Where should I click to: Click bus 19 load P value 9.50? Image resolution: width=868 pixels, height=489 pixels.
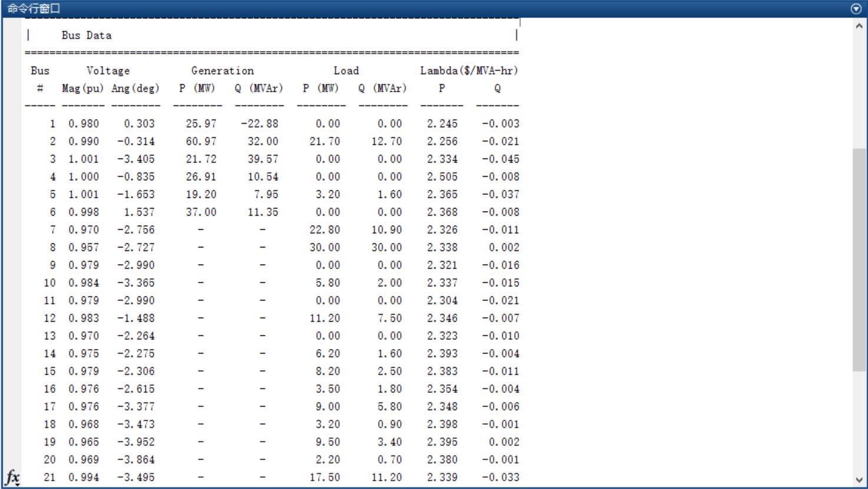click(328, 442)
